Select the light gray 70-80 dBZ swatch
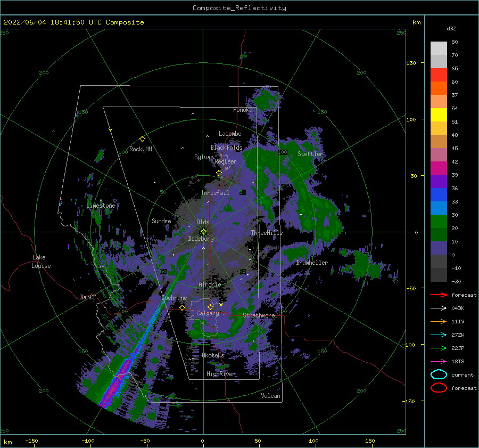This screenshot has height=448, width=479. point(439,48)
